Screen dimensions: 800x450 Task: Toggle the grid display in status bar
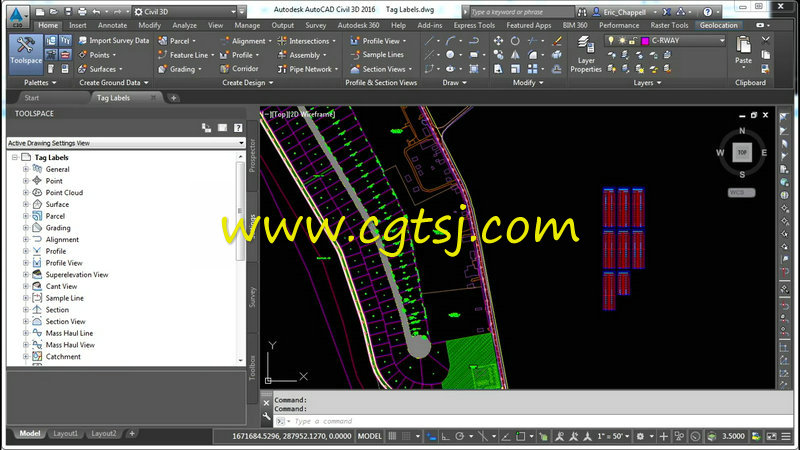point(392,436)
